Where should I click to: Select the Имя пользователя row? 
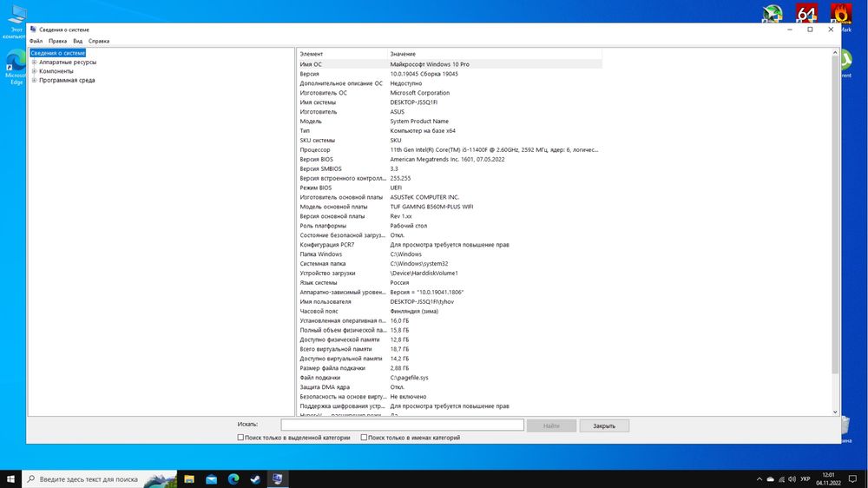click(x=449, y=301)
